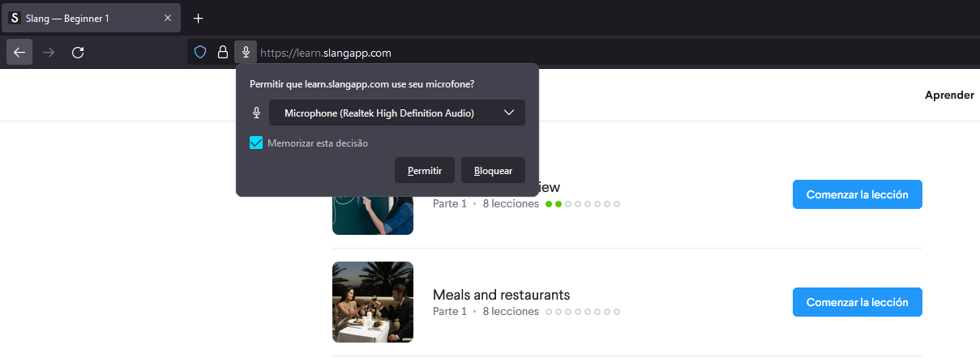Click the Meals and restaurants title
The height and width of the screenshot is (362, 980).
(501, 295)
